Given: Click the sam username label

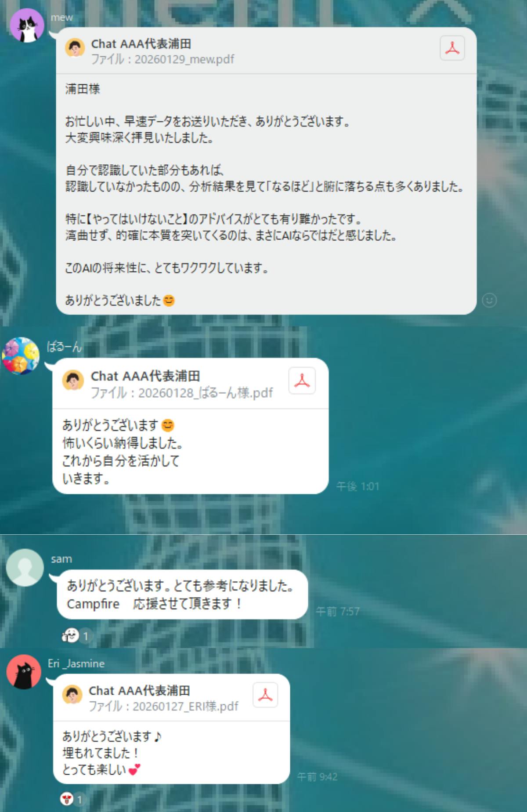Looking at the screenshot, I should click(x=61, y=559).
